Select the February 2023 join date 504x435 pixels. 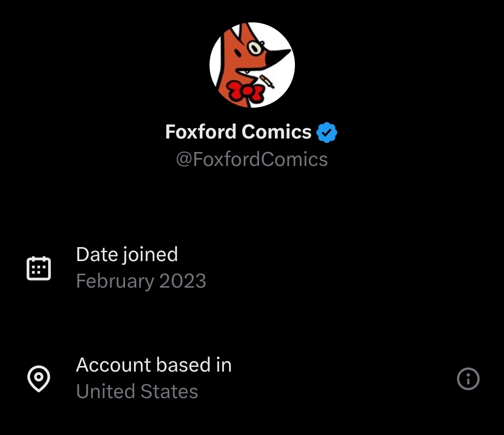coord(141,281)
